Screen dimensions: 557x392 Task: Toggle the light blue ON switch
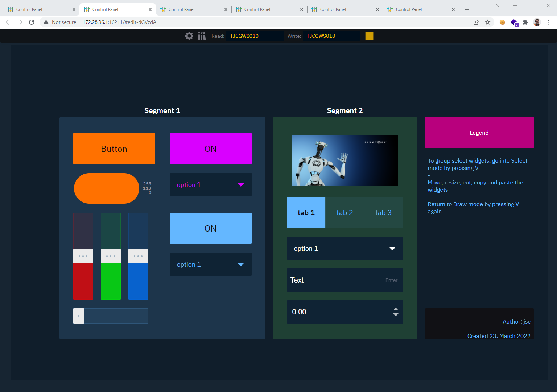pos(210,228)
